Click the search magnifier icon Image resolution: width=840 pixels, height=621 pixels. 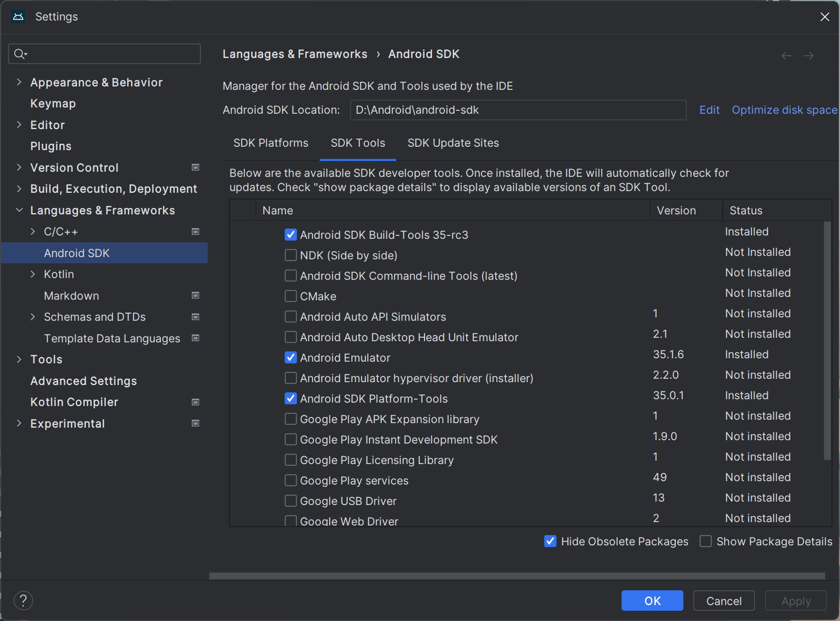click(x=20, y=54)
